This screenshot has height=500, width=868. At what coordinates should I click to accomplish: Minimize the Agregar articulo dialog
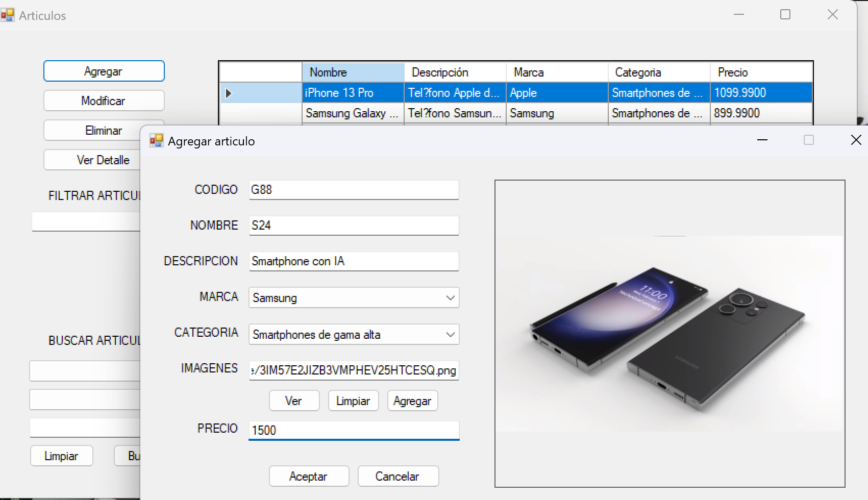[x=762, y=140]
